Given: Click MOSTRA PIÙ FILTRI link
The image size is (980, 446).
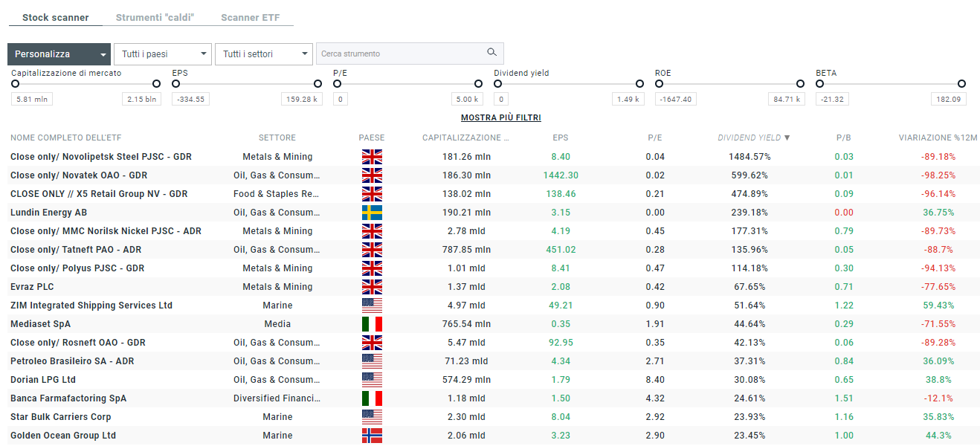Looking at the screenshot, I should click(501, 117).
